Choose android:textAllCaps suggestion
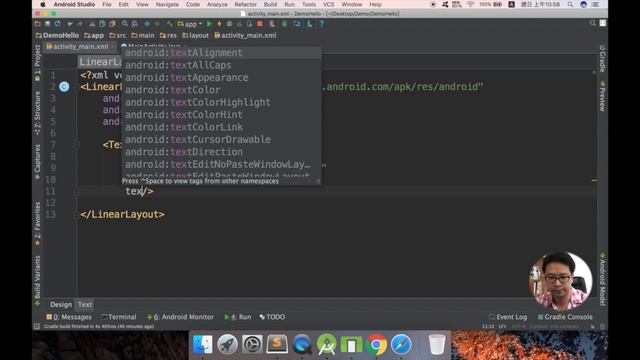This screenshot has width=640, height=360. tap(221, 65)
